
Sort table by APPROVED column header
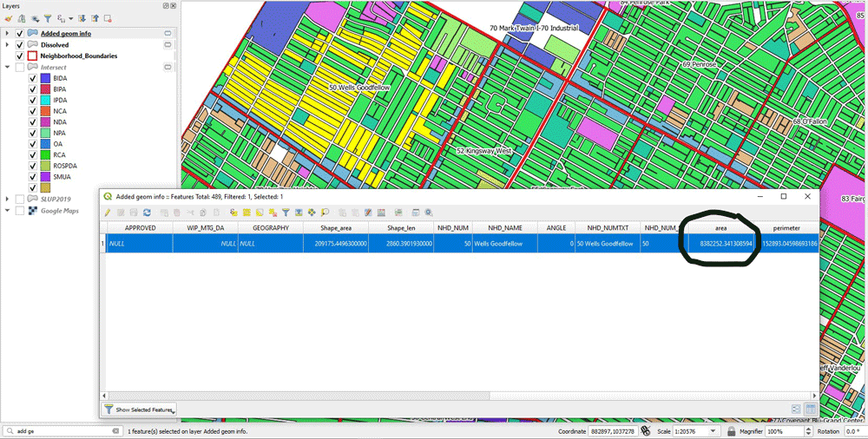click(140, 227)
